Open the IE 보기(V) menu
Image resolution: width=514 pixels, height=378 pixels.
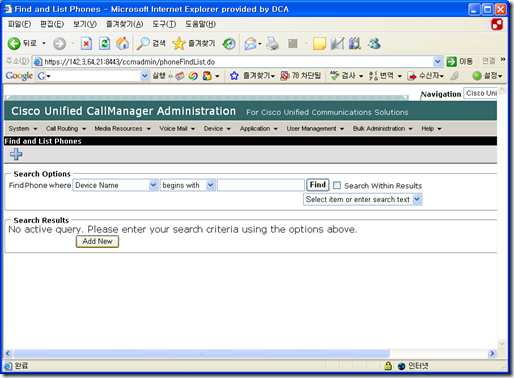(85, 24)
